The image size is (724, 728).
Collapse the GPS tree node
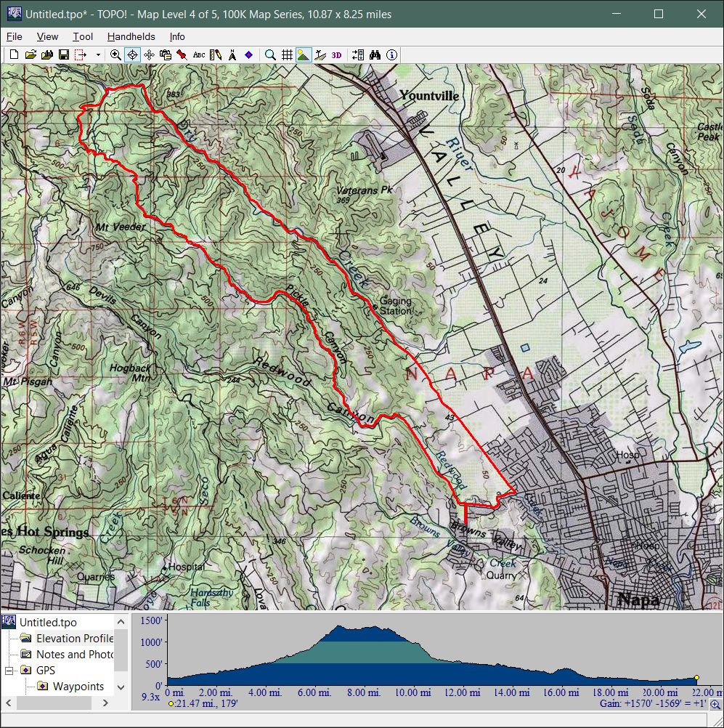[x=9, y=671]
